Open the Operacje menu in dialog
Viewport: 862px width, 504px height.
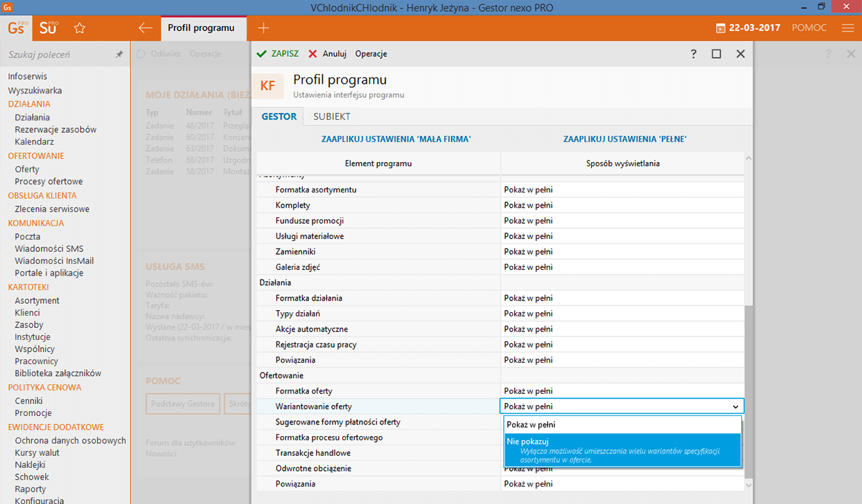(x=371, y=54)
